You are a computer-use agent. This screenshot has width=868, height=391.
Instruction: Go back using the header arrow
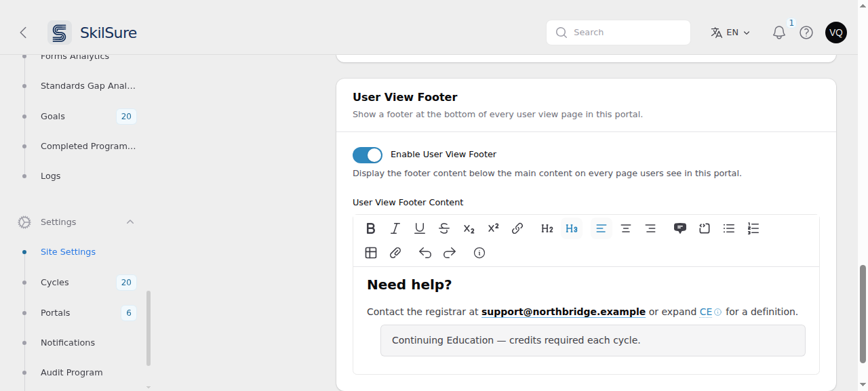pos(23,33)
